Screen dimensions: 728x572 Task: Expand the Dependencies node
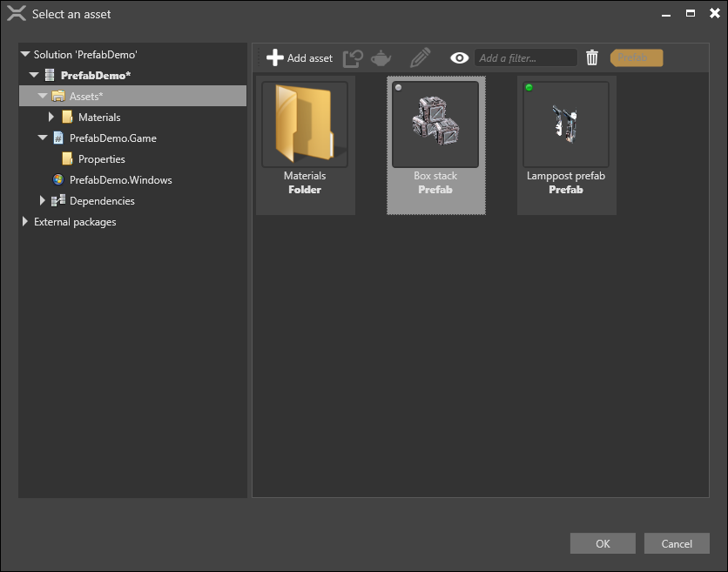point(42,200)
